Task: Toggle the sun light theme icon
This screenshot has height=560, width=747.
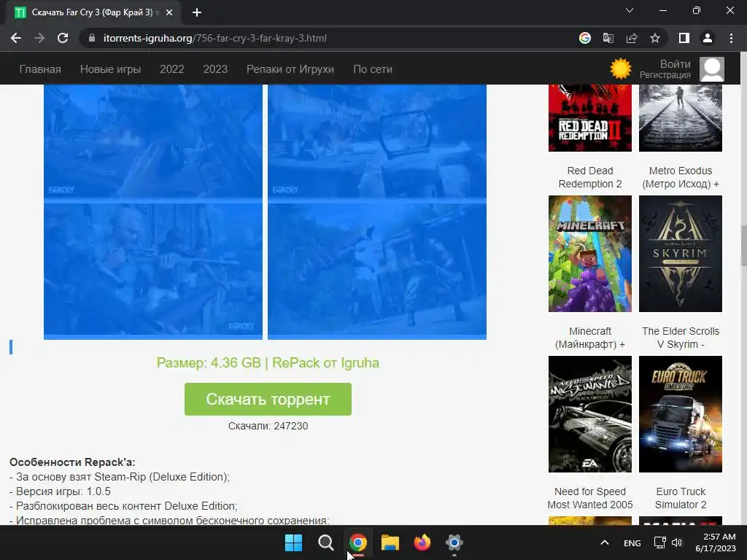Action: [621, 69]
